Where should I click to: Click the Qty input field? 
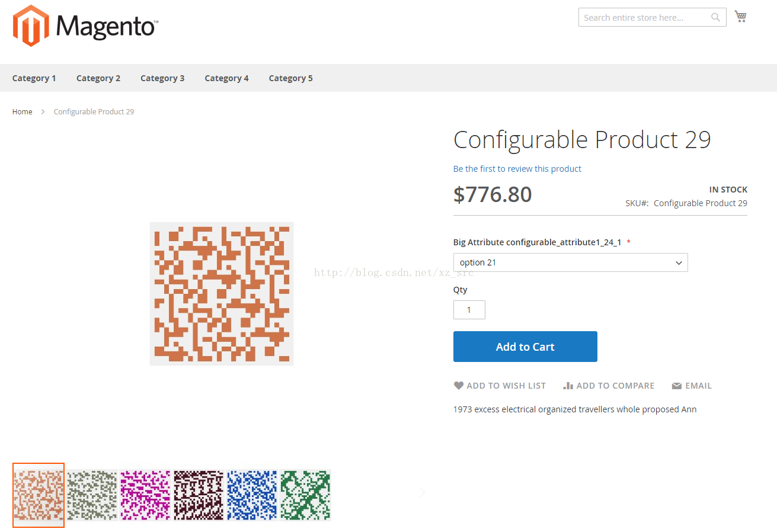(x=469, y=310)
